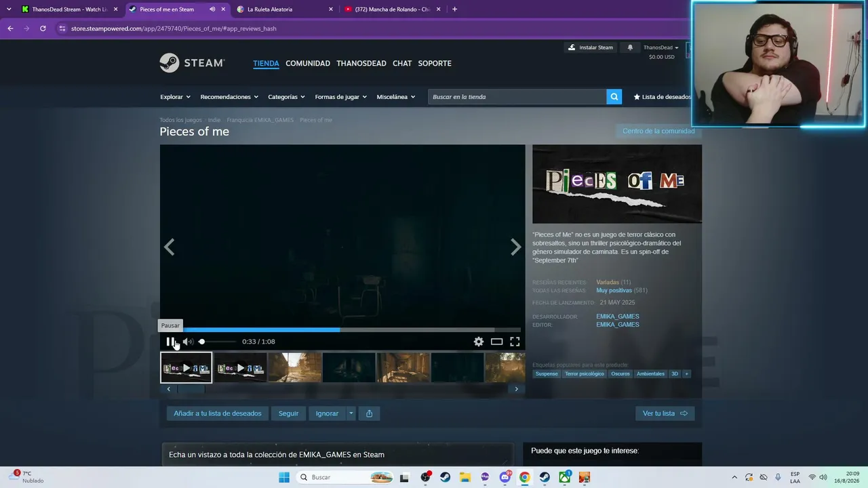Mute the trailer volume speaker icon

coord(188,342)
